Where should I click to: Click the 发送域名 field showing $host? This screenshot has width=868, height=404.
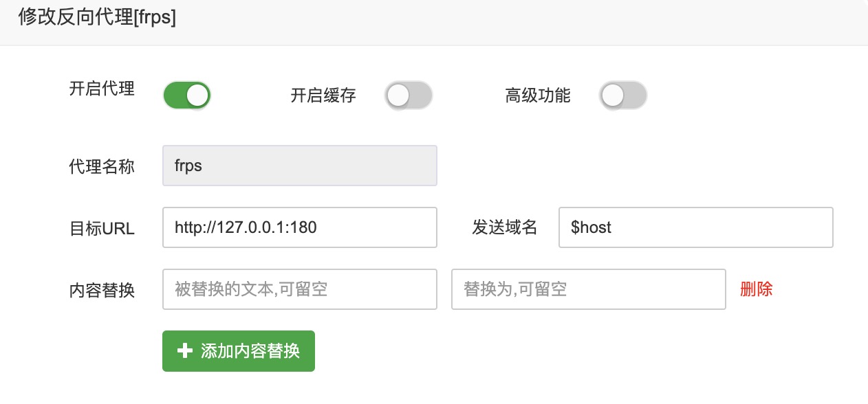click(696, 227)
